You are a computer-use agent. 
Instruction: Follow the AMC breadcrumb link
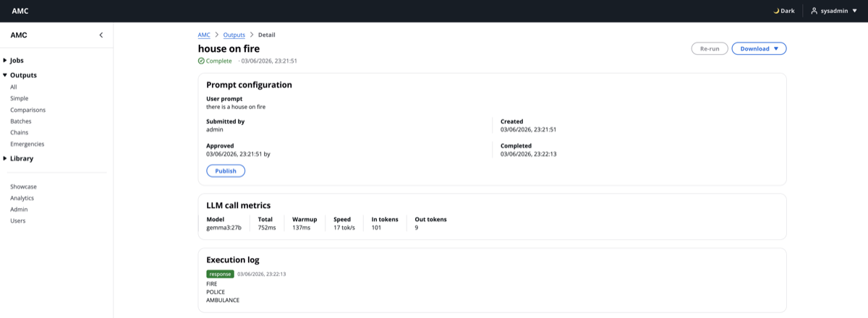[204, 35]
